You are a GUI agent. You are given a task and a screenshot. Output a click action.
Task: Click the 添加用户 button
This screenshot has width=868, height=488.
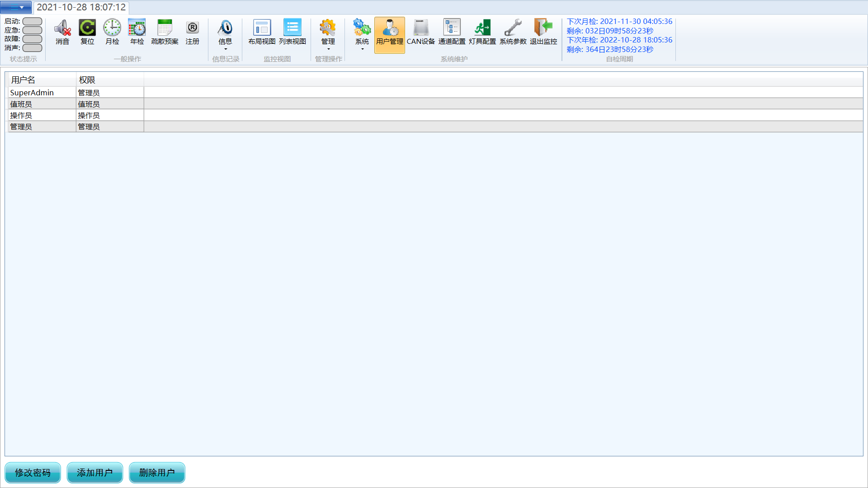point(95,473)
